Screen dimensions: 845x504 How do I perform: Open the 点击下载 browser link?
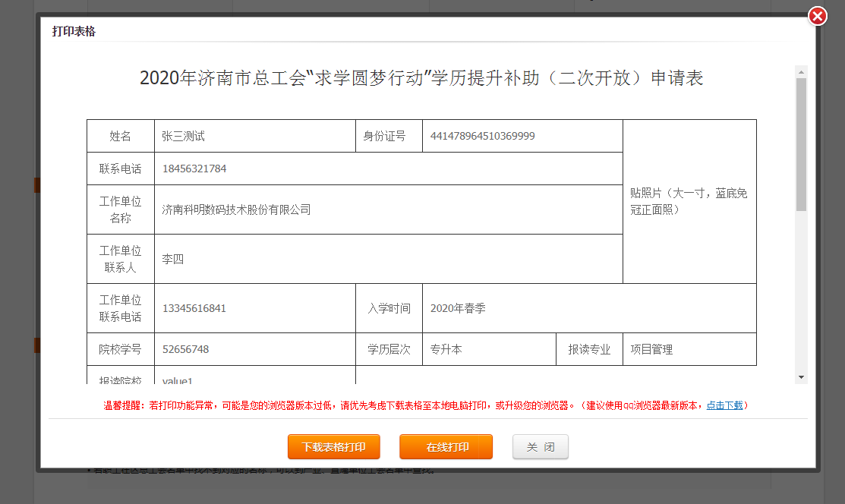(x=724, y=405)
